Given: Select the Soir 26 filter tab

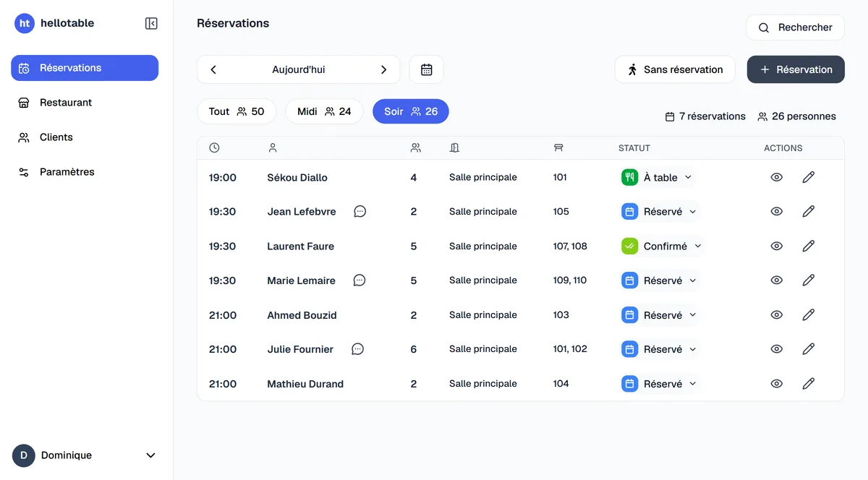Looking at the screenshot, I should (411, 111).
